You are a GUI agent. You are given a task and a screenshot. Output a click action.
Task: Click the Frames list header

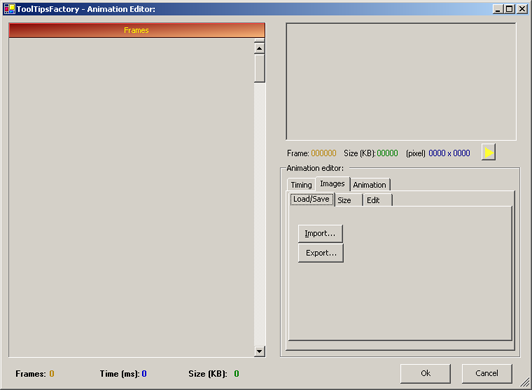click(136, 30)
